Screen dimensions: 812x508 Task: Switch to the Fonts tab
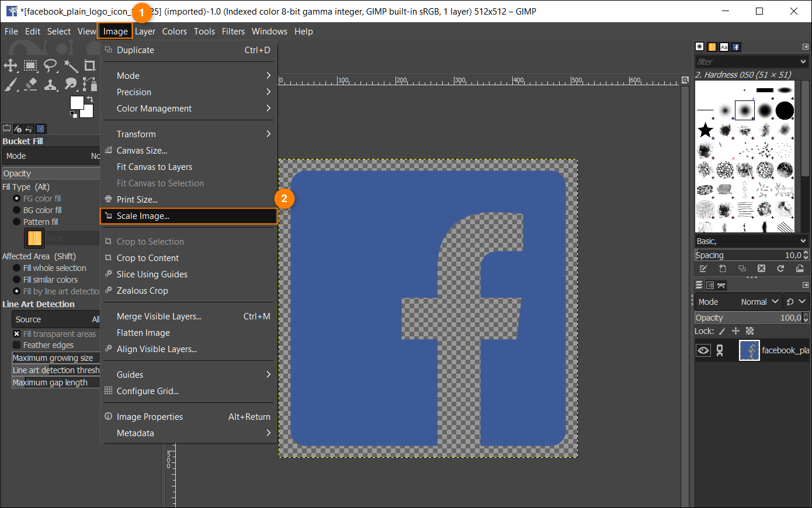point(724,47)
